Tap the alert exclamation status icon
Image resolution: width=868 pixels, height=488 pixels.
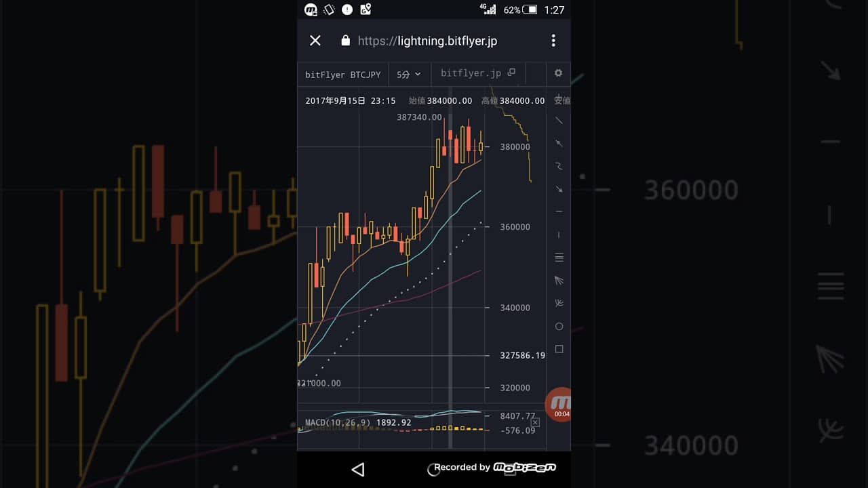(347, 9)
